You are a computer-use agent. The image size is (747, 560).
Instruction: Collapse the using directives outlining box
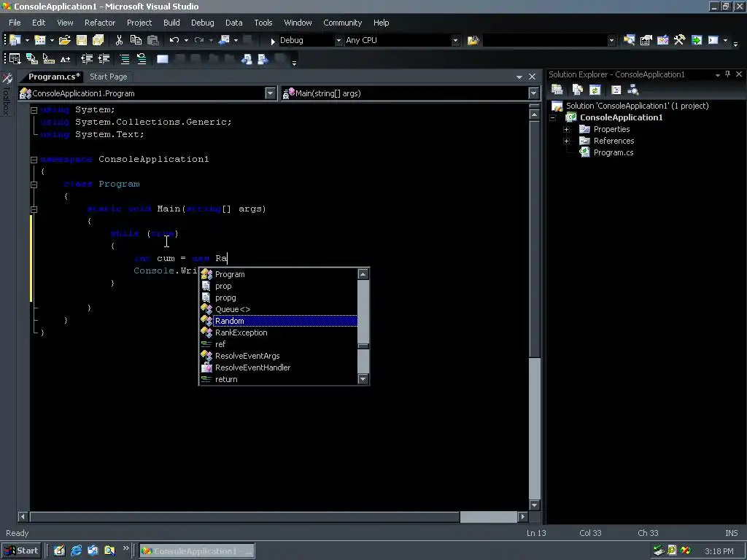point(34,110)
